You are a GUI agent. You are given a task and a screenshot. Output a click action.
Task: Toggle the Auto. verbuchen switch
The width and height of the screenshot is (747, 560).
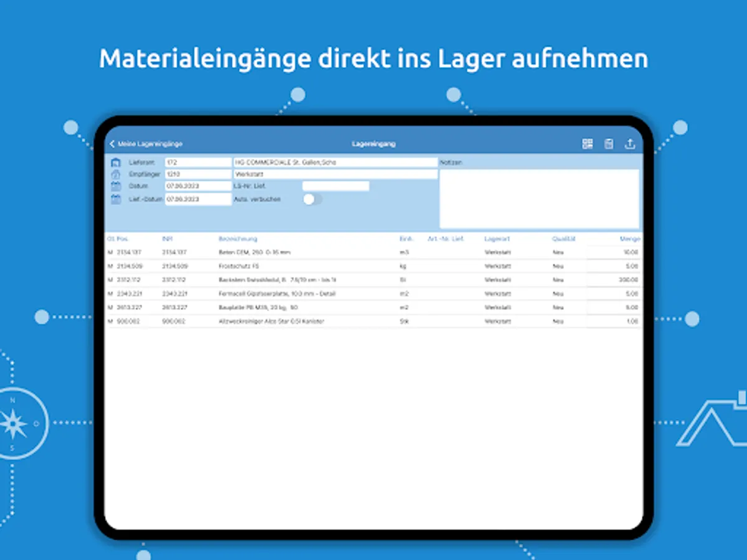click(312, 199)
